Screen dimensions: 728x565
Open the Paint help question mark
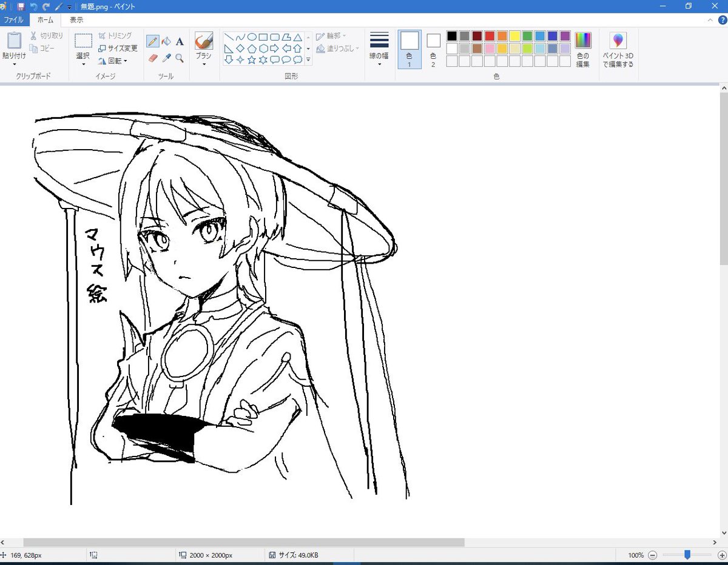722,20
